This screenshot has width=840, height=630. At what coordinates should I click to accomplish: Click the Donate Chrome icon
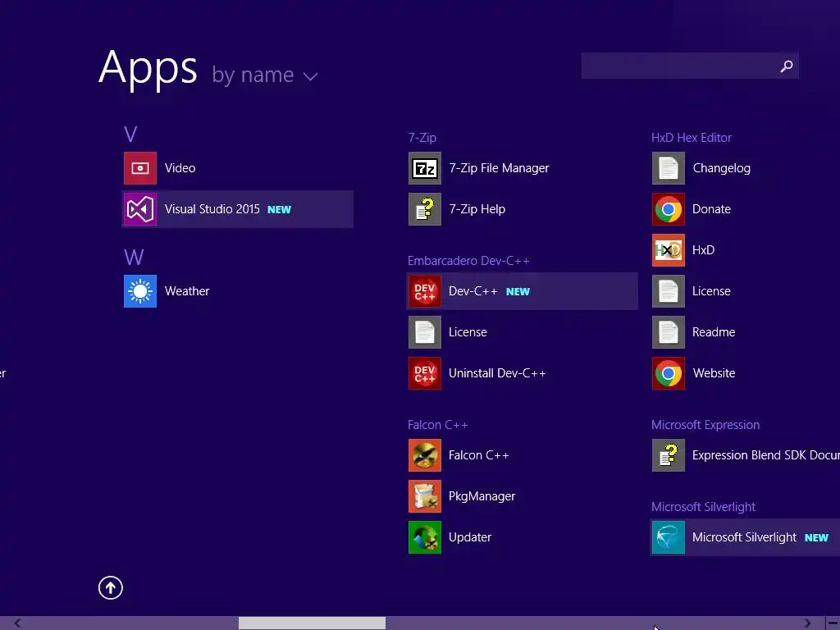tap(669, 209)
